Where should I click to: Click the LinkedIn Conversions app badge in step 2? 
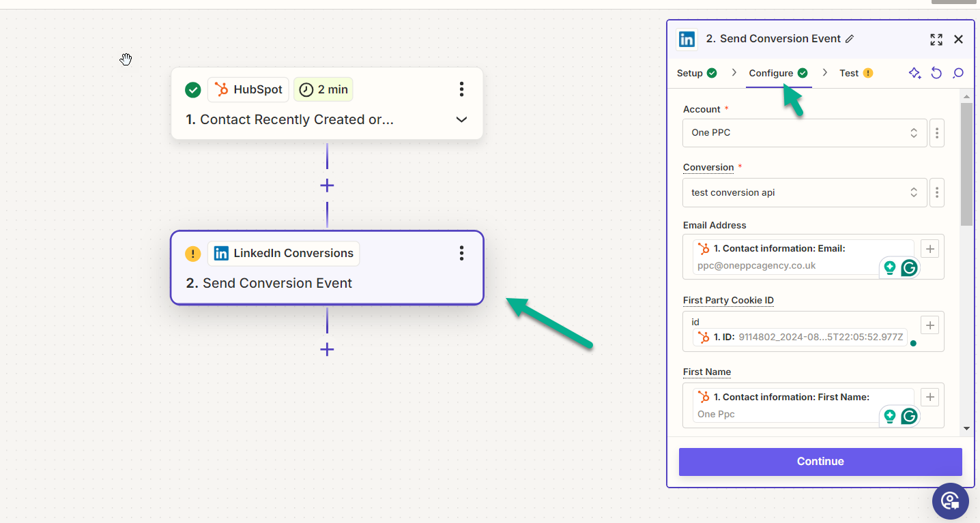click(x=283, y=254)
